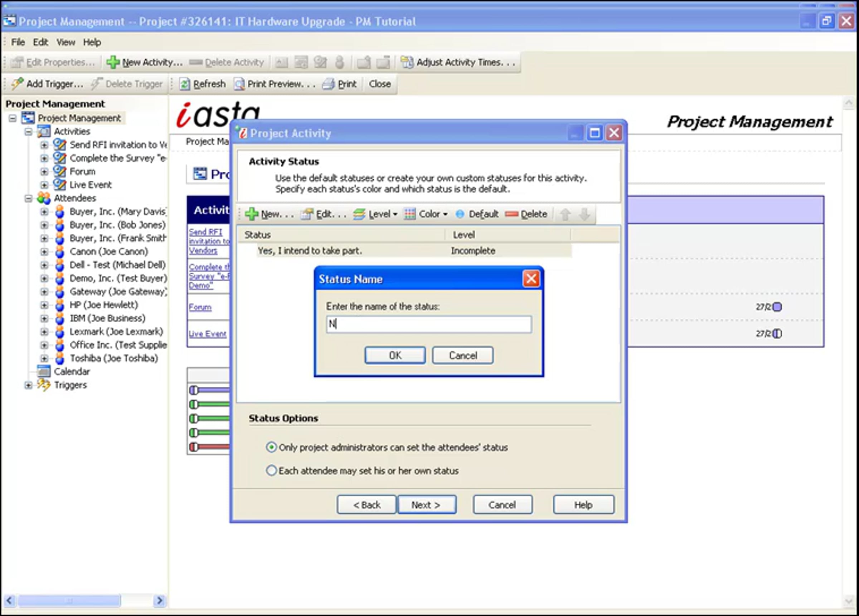
Task: Click the red Delete status icon
Action: 511,214
